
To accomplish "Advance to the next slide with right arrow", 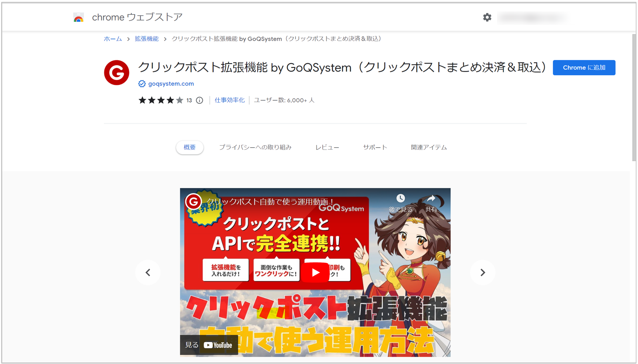I will click(x=482, y=273).
